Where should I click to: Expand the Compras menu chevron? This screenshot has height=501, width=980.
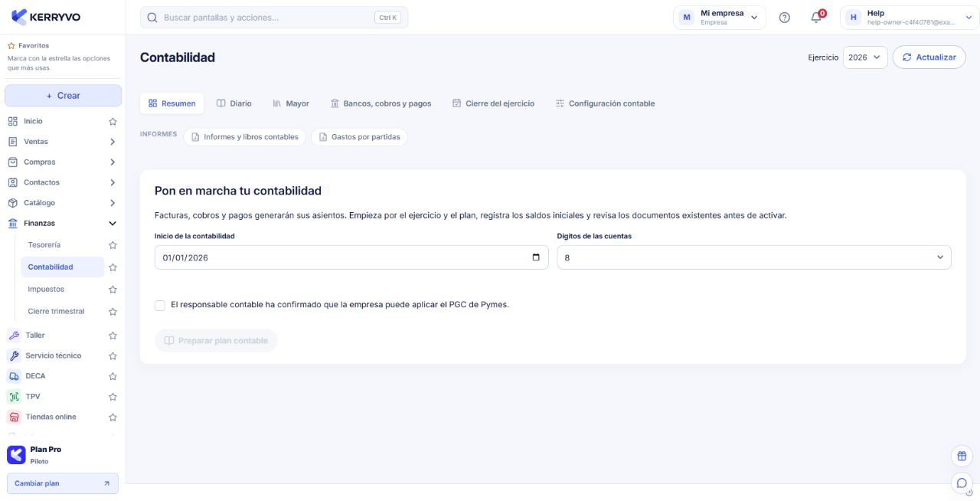pyautogui.click(x=113, y=162)
